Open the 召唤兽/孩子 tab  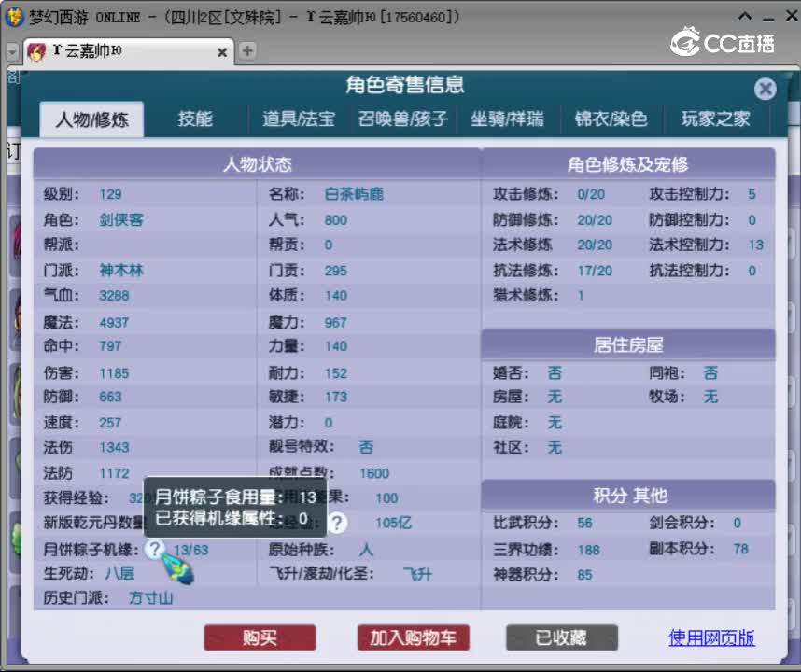point(403,119)
